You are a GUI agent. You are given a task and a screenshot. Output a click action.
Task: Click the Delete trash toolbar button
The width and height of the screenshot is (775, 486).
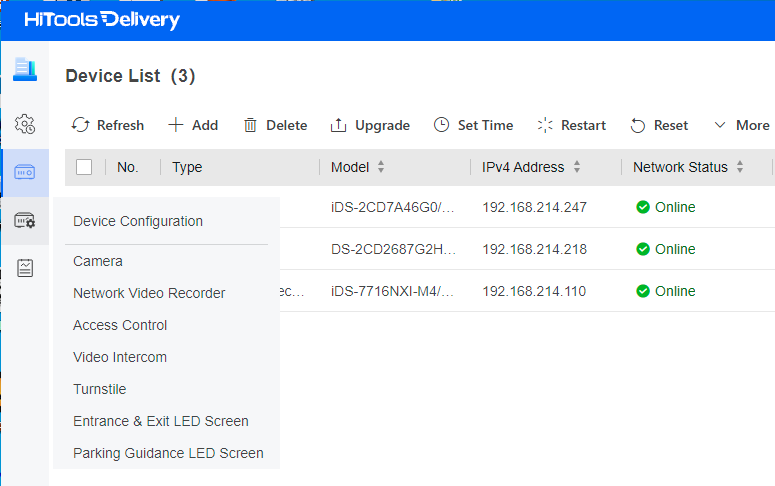point(275,125)
